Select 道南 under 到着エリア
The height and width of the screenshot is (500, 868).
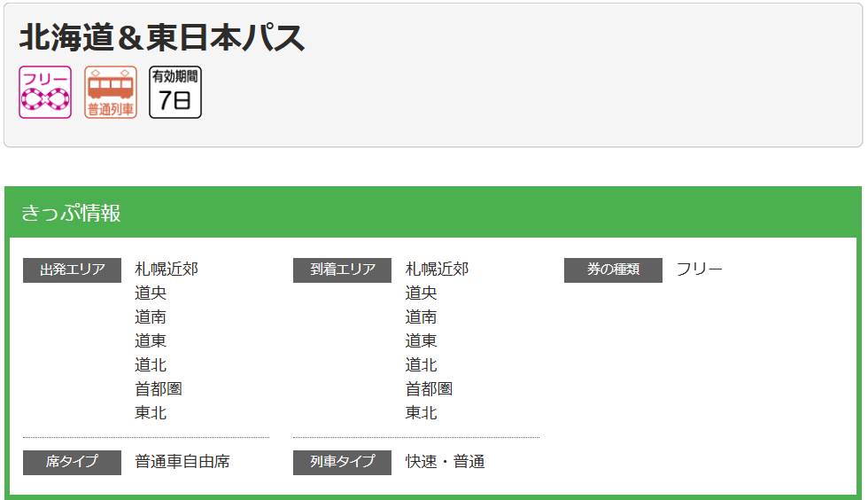[x=422, y=317]
